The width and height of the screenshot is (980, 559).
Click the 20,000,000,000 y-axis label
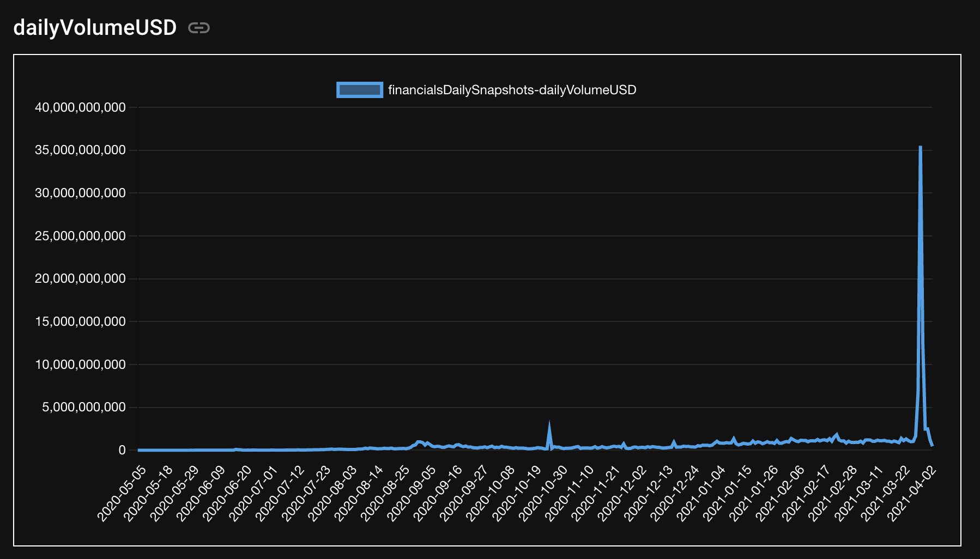click(x=80, y=278)
